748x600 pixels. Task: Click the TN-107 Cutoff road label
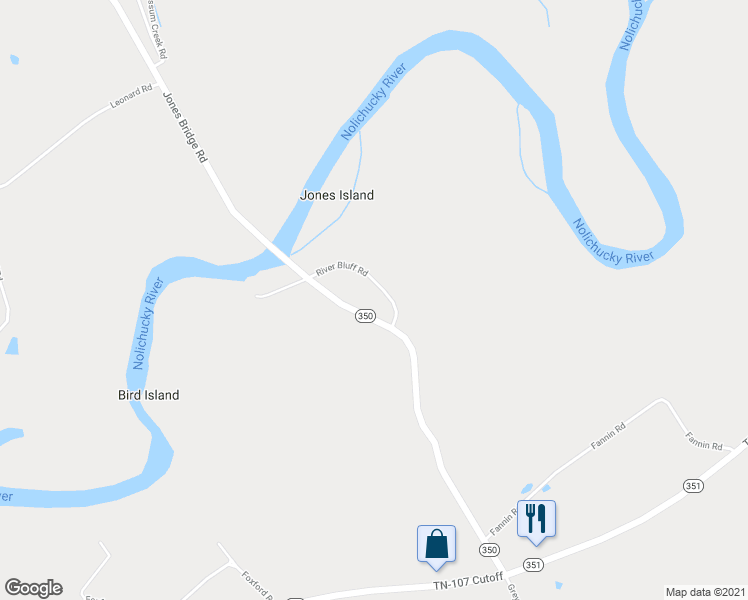point(468,581)
